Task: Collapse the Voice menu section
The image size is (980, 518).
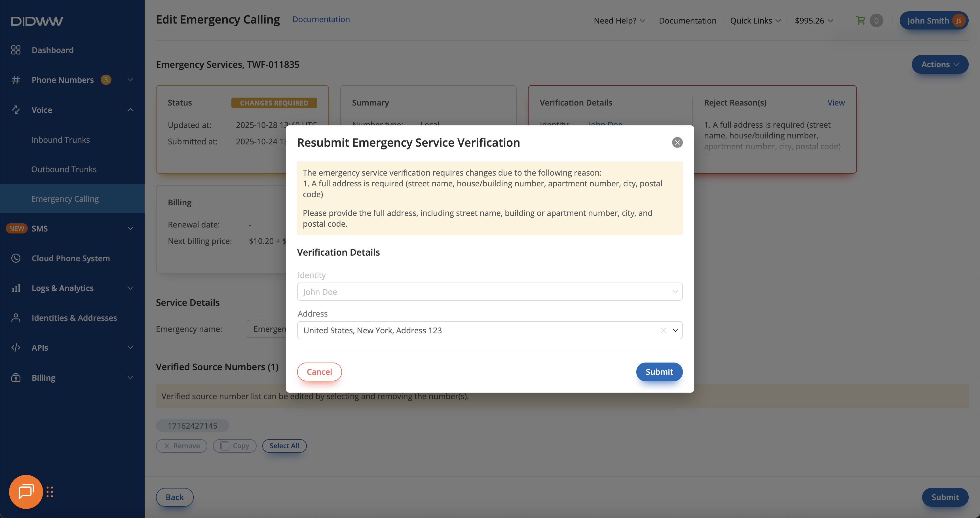Action: pyautogui.click(x=130, y=110)
